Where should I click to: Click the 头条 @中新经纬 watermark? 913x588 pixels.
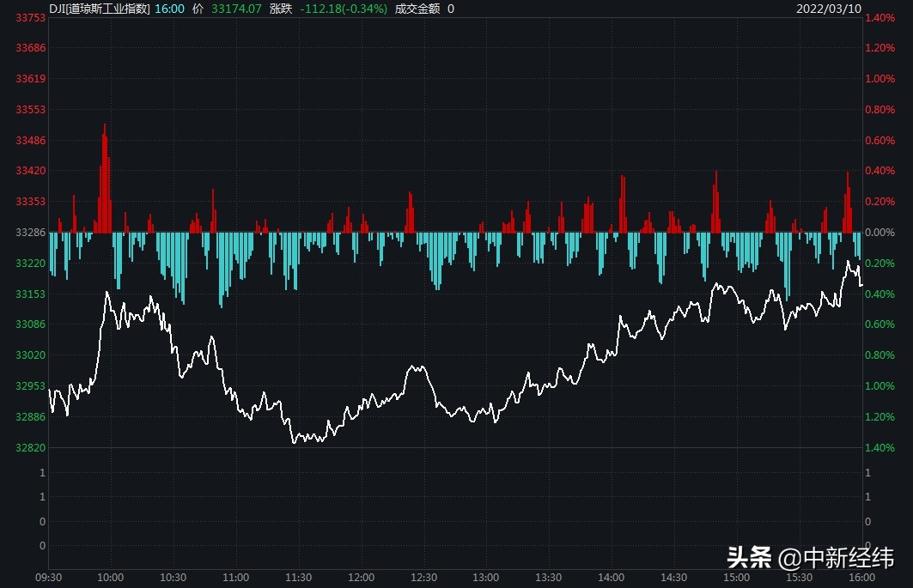click(810, 558)
